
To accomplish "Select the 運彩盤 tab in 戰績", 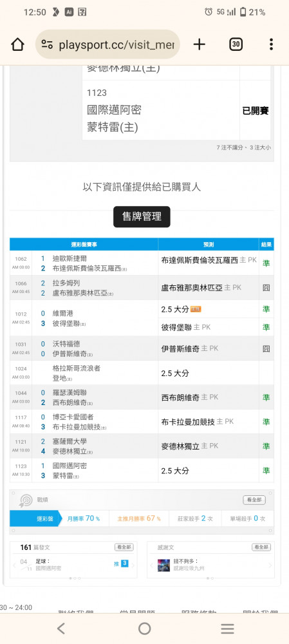I will (x=35, y=518).
